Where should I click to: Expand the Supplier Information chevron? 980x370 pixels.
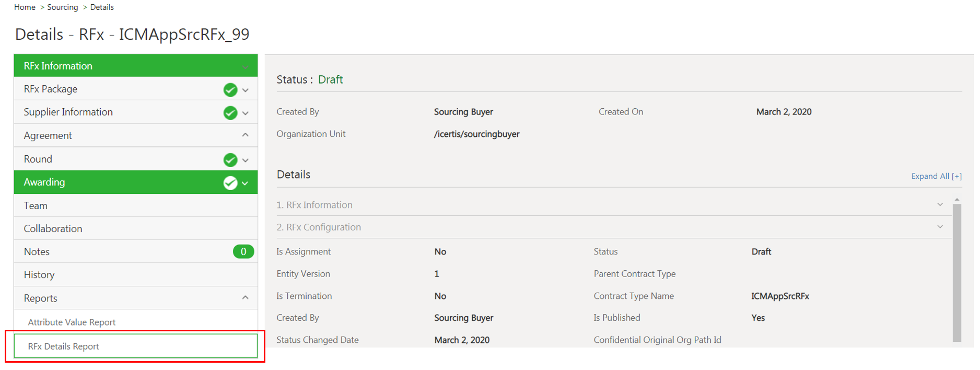point(246,113)
